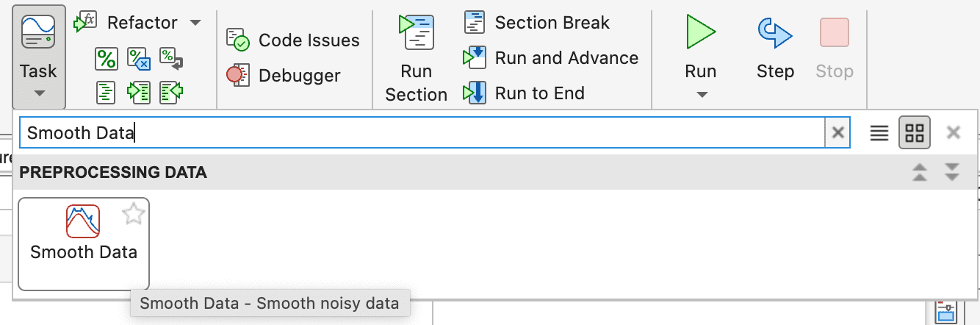
Task: Open the Refactor dropdown menu
Action: 195,23
